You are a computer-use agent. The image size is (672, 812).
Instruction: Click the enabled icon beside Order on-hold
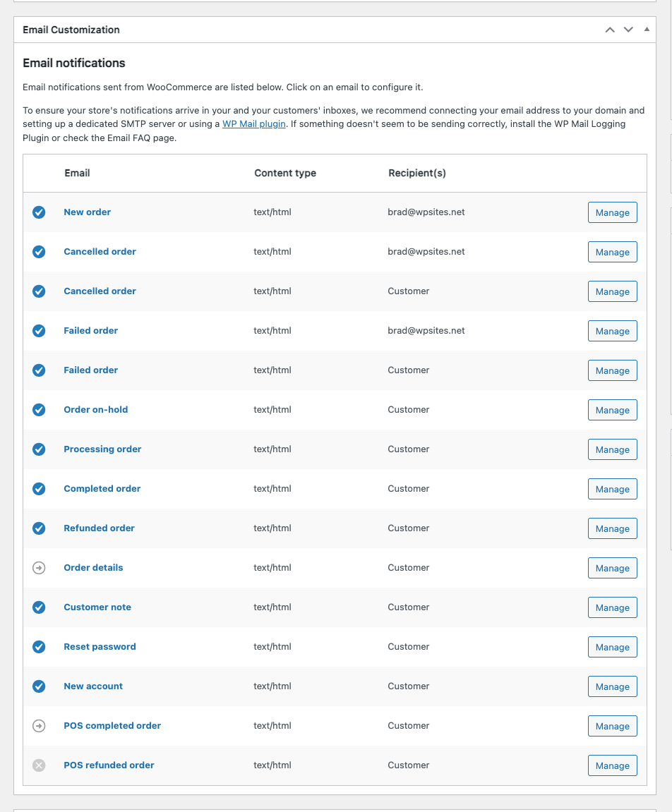point(39,410)
